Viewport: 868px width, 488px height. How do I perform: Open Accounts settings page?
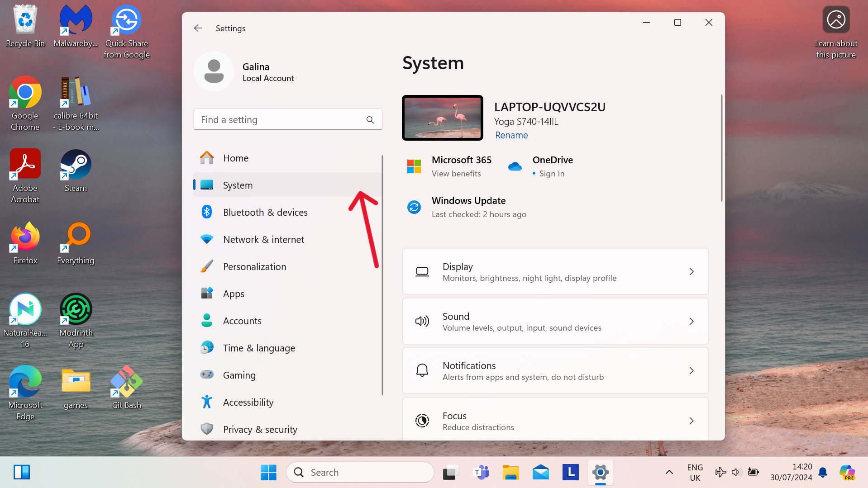tap(287, 321)
